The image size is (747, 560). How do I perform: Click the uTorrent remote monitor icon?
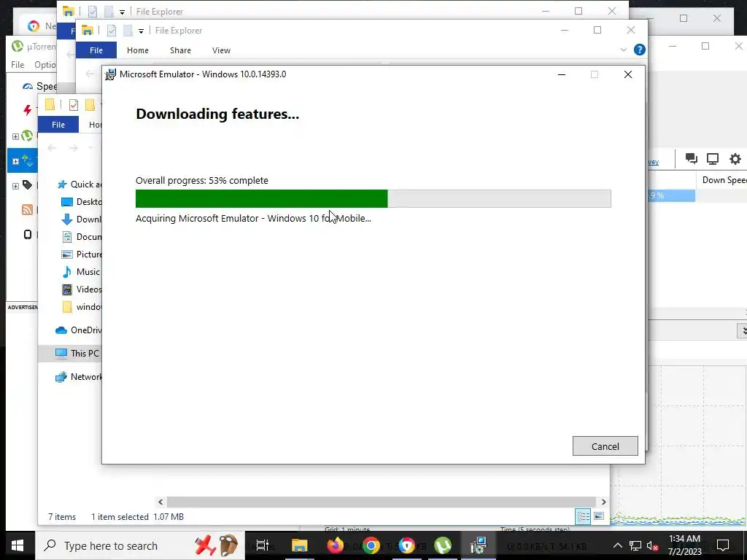(x=713, y=159)
